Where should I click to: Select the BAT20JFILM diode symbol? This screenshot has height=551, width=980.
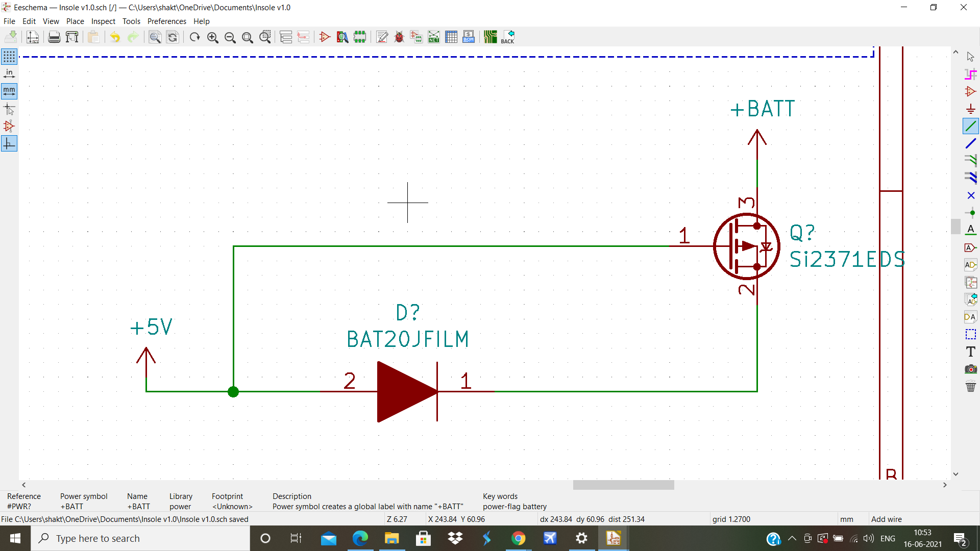[407, 392]
